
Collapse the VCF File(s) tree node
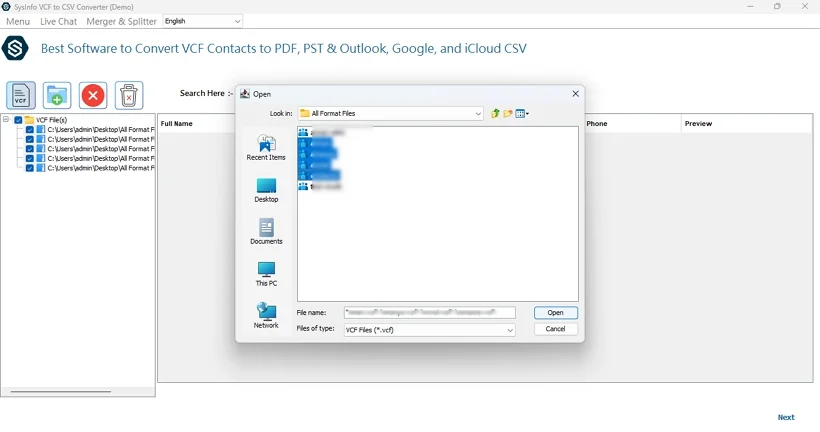(x=6, y=120)
